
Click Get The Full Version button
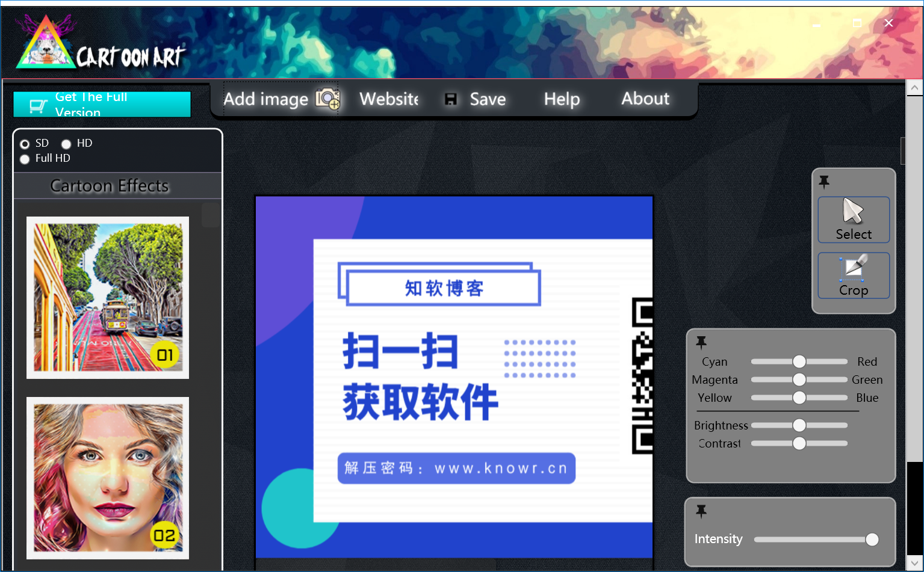(102, 104)
